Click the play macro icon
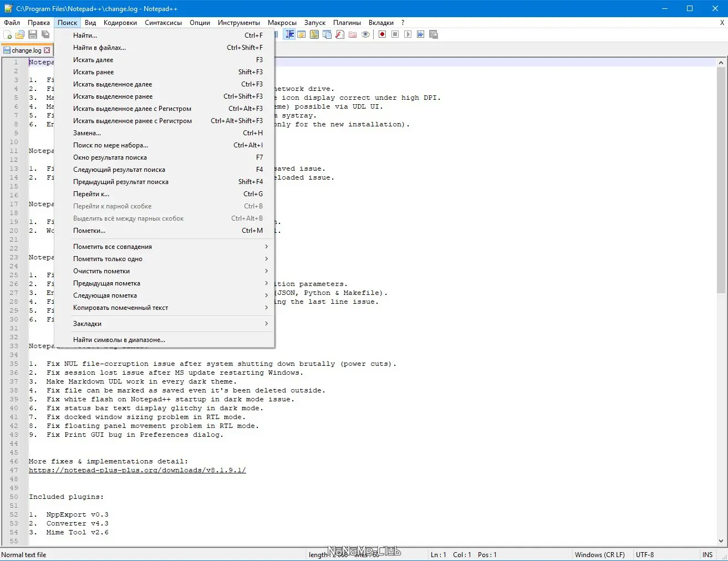This screenshot has height=561, width=728. [x=408, y=34]
